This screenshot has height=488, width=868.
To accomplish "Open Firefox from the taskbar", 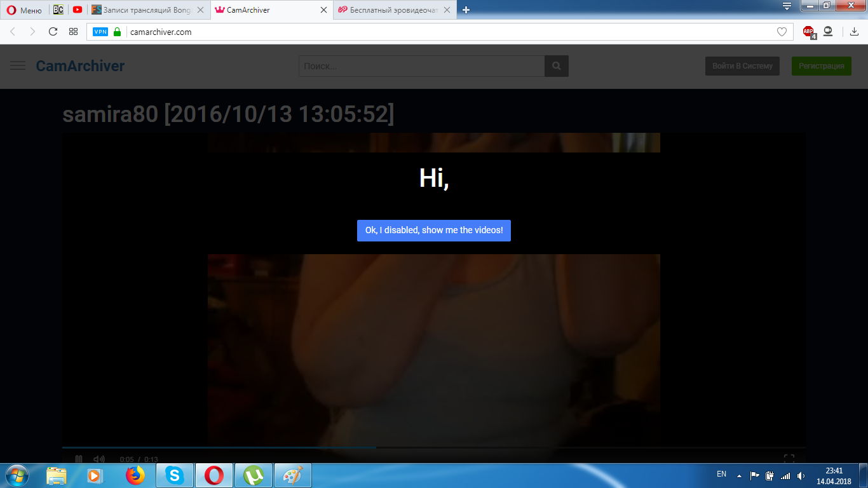I will point(135,475).
